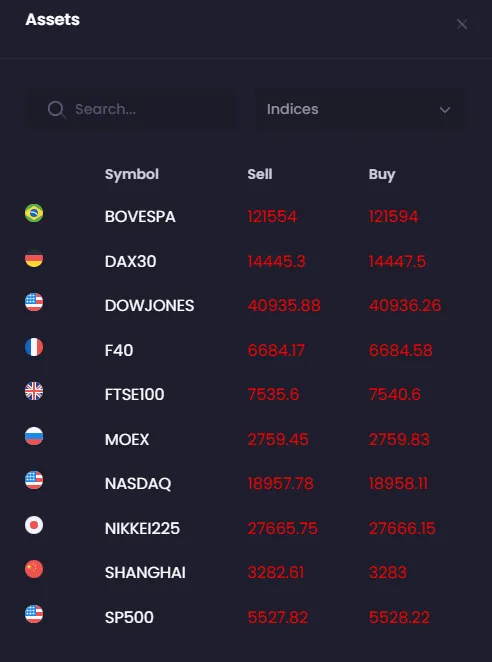Click the SP500 sell price 5527.82
Screen dimensions: 492x662
(x=277, y=617)
